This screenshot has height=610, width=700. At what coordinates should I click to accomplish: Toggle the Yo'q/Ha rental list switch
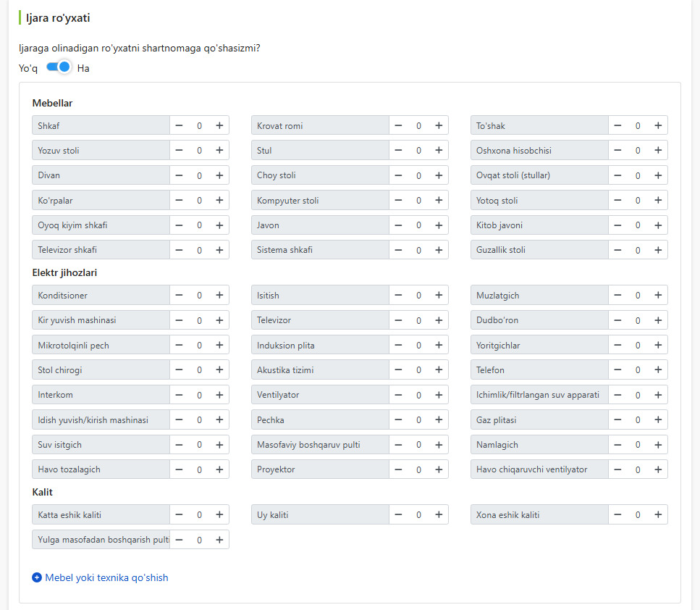(59, 67)
